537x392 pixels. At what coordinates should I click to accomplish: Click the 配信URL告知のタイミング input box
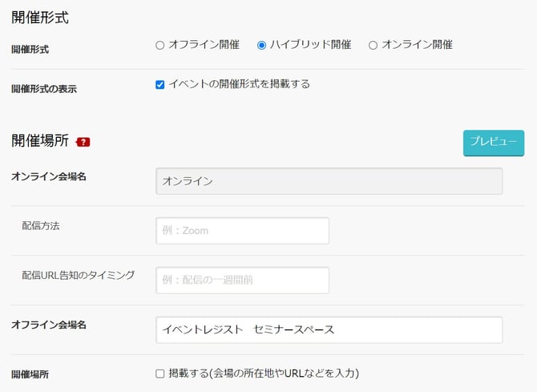coord(242,281)
